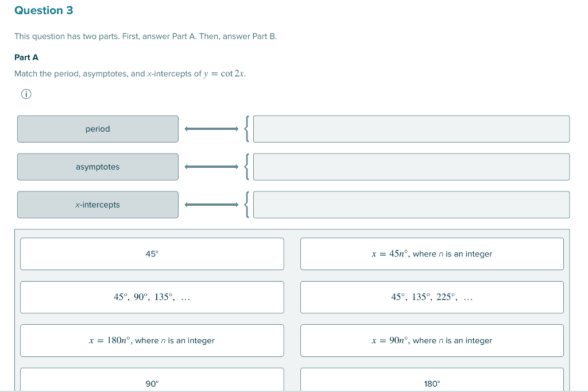The width and height of the screenshot is (588, 392).
Task: Click the empty answer slot for asymptotes
Action: 411,167
